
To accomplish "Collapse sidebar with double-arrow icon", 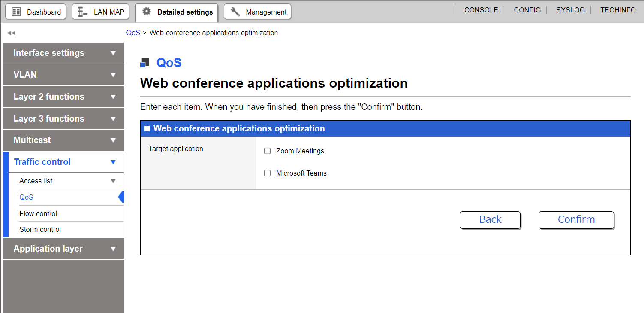I will point(11,33).
